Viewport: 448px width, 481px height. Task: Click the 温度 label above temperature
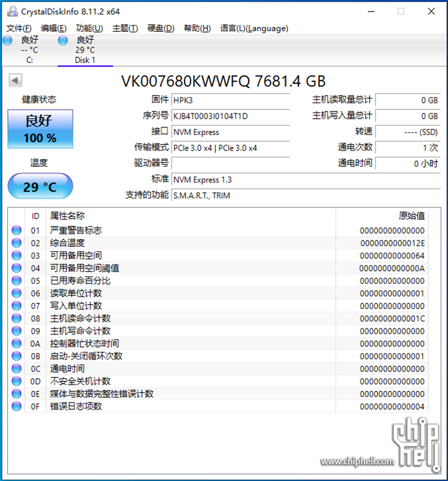39,162
